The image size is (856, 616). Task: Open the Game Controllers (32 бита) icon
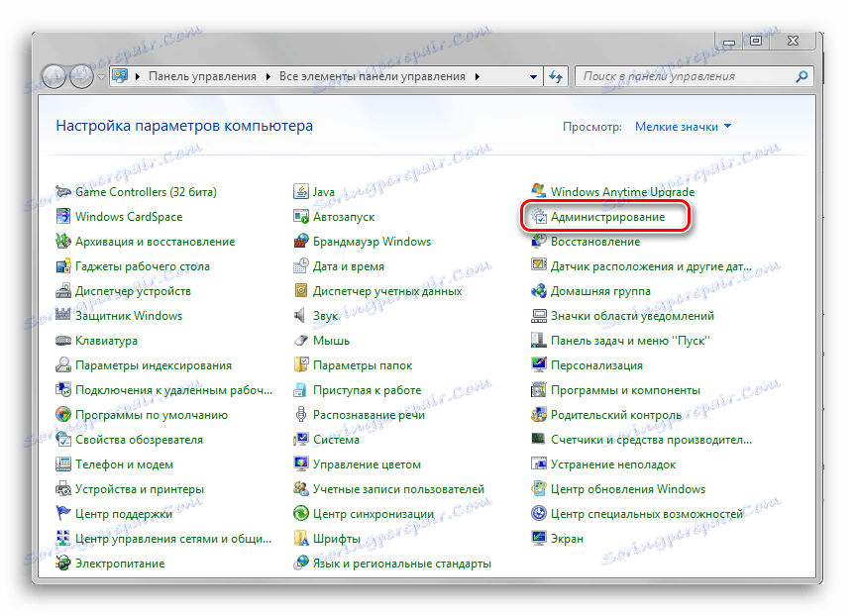(x=63, y=191)
